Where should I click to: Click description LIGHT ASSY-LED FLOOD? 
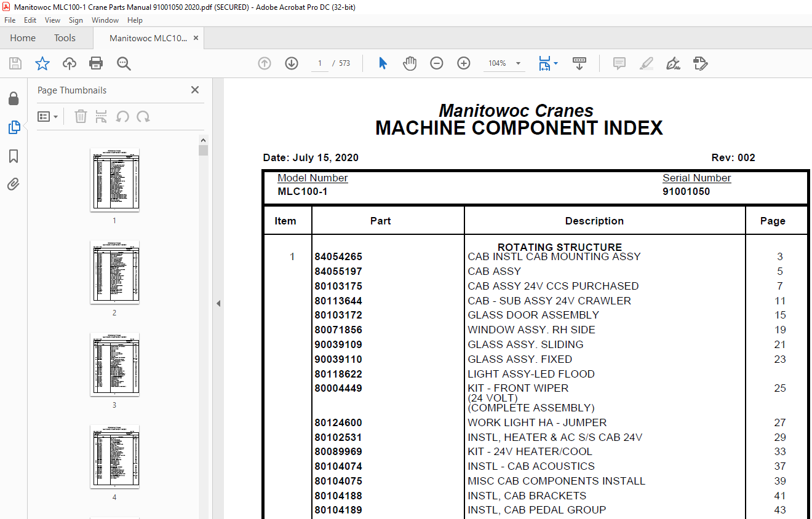click(531, 374)
